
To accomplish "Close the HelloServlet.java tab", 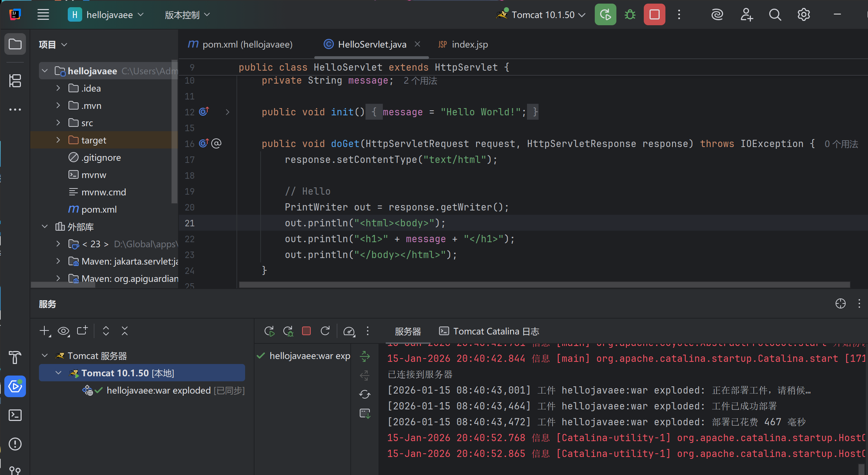I will click(417, 44).
